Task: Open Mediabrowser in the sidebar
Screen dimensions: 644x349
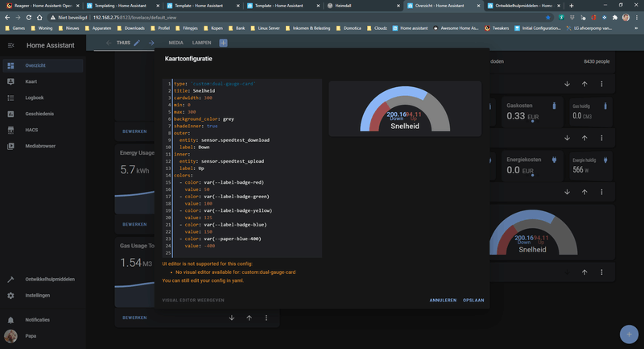Action: 43,146
